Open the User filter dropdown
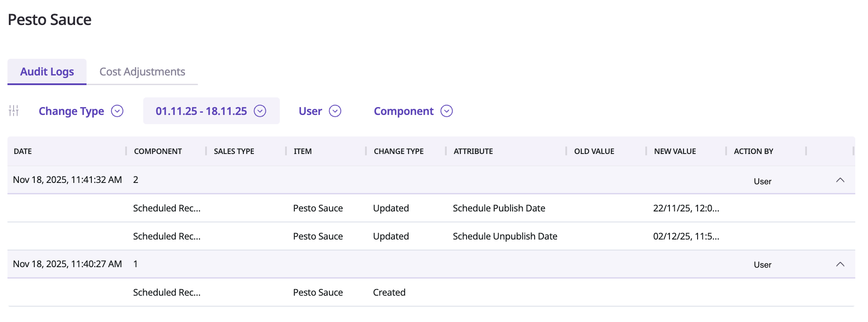Screen dimensions: 868x322 point(319,111)
